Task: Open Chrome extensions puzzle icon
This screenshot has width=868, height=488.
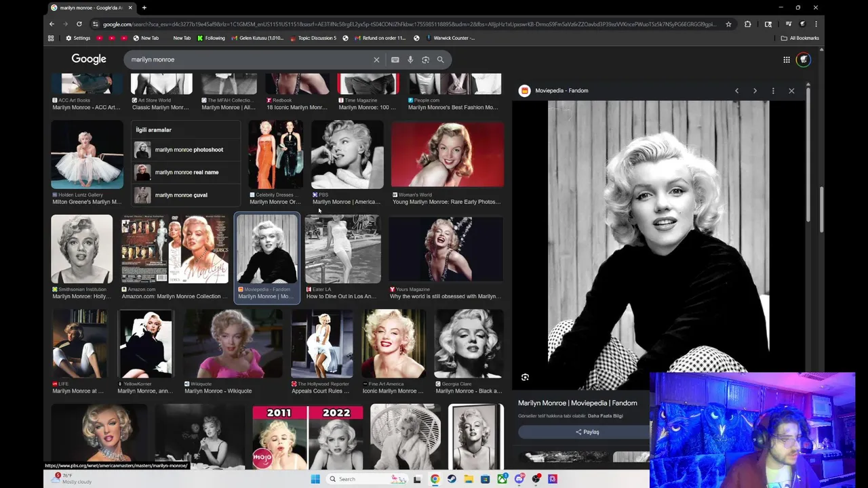Action: coord(747,24)
